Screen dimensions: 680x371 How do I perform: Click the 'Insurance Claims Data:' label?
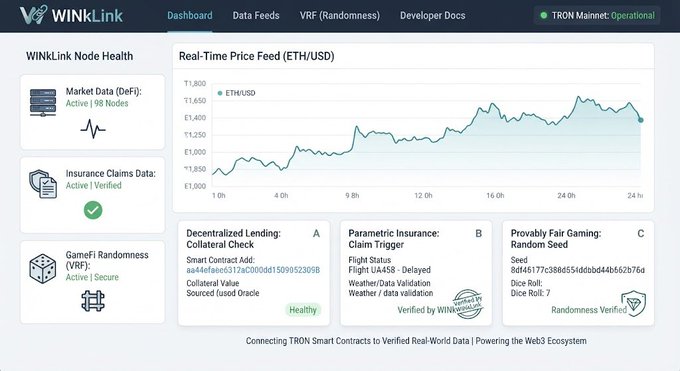click(x=111, y=173)
